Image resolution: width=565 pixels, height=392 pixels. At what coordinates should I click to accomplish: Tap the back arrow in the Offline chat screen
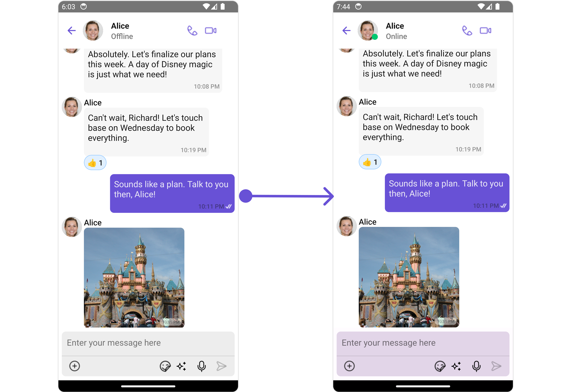coord(71,30)
